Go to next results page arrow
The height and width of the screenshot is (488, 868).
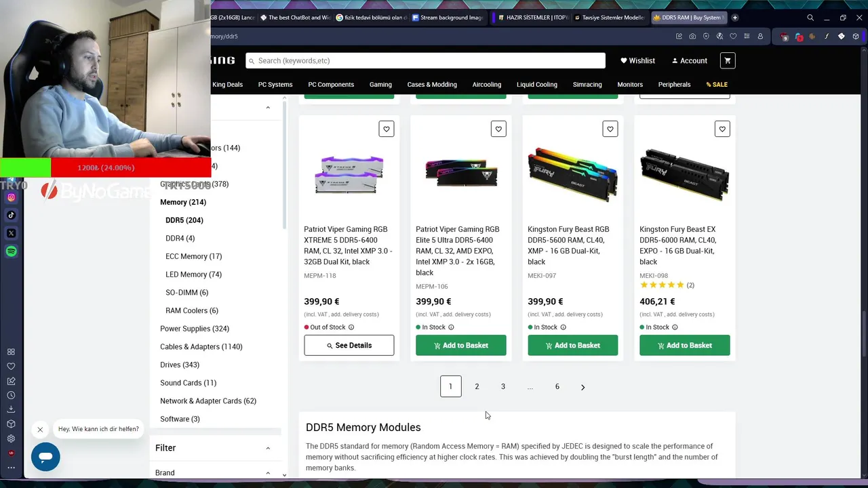583,387
